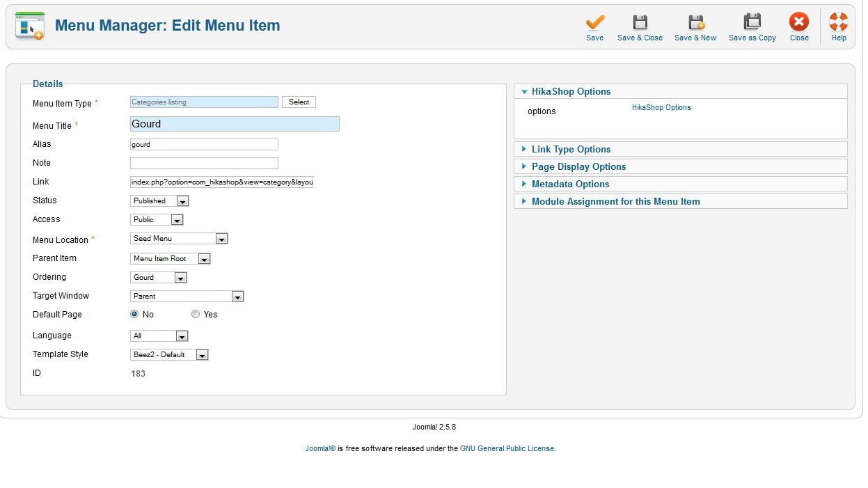Open the GNU General Public License link
This screenshot has width=868, height=488.
click(507, 448)
